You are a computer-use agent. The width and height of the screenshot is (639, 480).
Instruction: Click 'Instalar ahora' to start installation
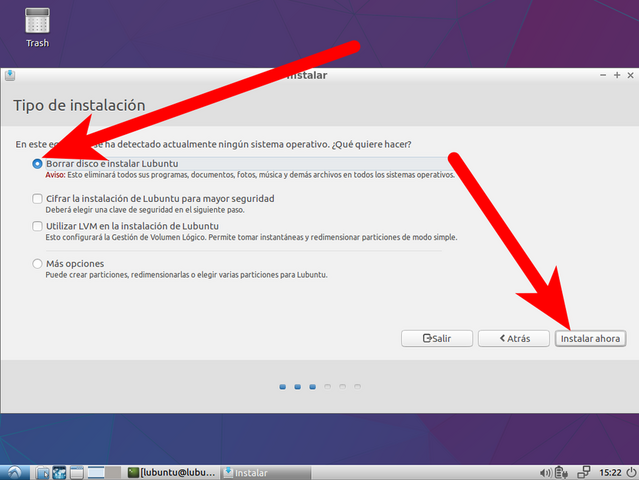coord(590,338)
